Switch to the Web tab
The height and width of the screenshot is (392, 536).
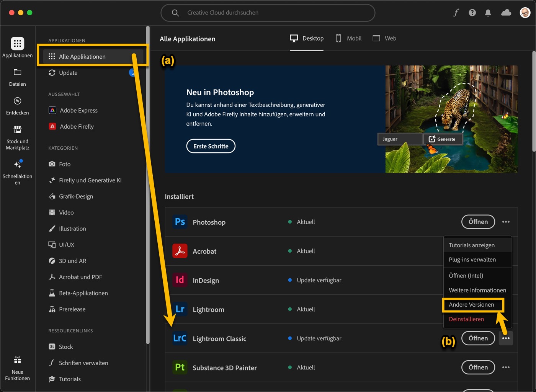pyautogui.click(x=384, y=38)
